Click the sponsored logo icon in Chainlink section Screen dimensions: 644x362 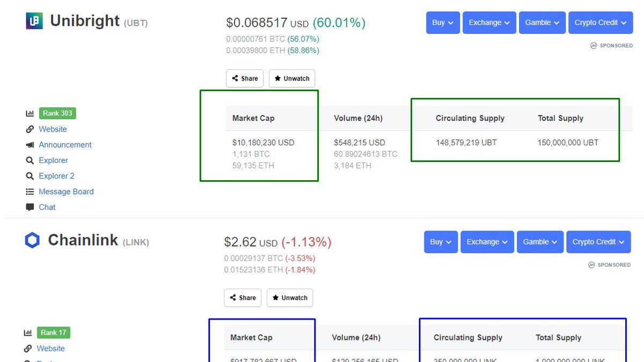click(591, 265)
